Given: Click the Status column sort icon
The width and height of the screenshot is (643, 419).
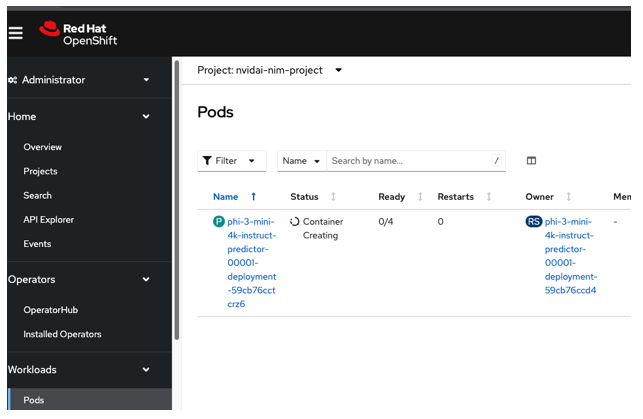Looking at the screenshot, I should (x=333, y=197).
